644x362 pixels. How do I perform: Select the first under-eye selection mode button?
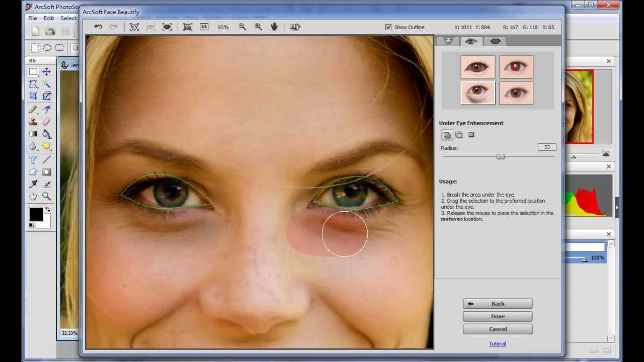click(x=447, y=135)
